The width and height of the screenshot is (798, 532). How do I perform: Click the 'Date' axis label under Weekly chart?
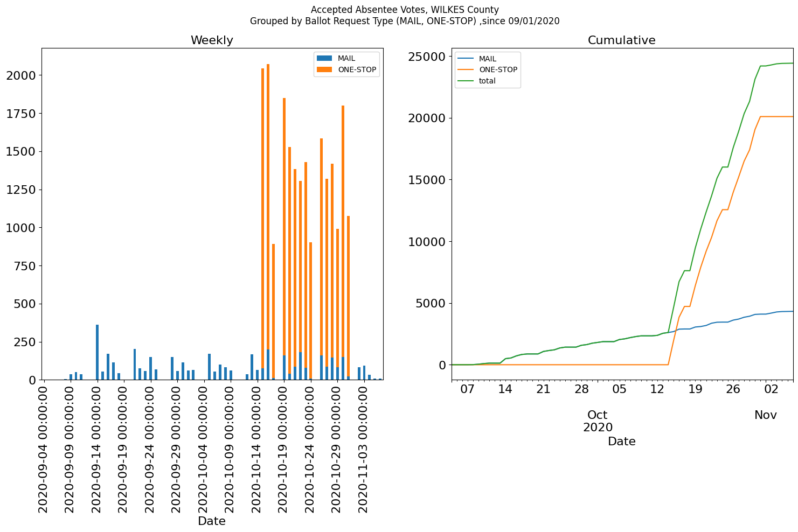tap(212, 521)
